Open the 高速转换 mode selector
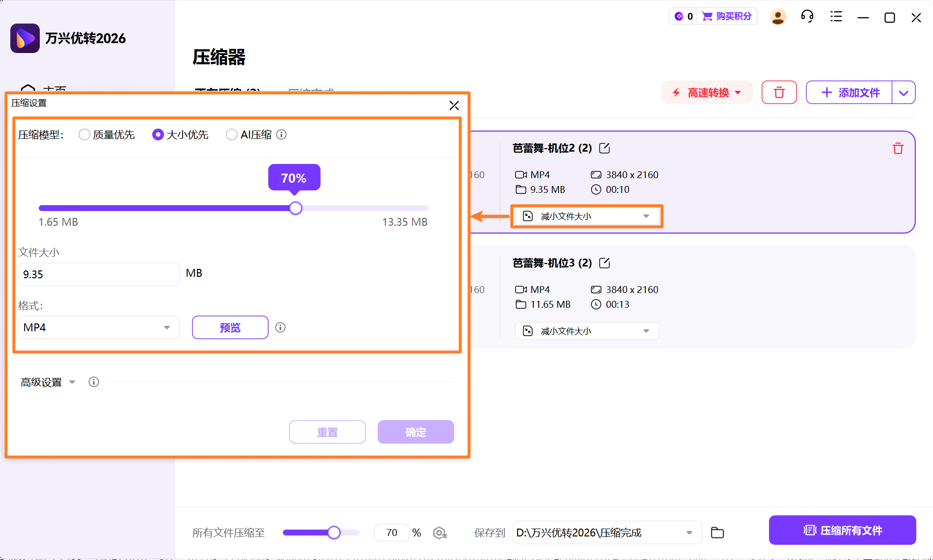 [707, 92]
